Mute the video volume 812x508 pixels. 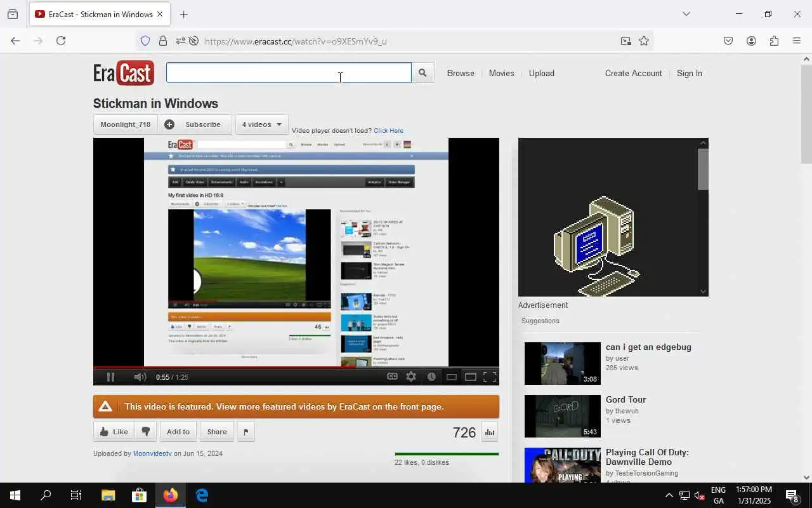[140, 377]
